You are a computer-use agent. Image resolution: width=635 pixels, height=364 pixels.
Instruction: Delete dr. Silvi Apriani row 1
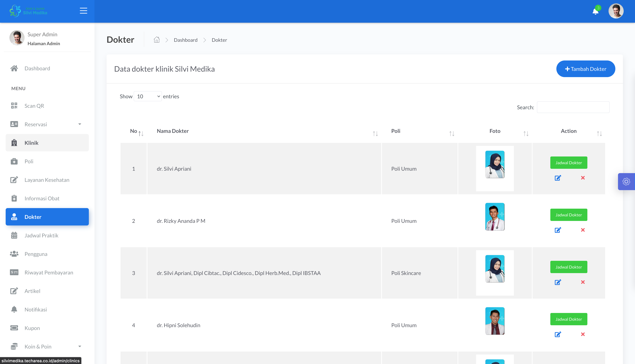click(583, 178)
